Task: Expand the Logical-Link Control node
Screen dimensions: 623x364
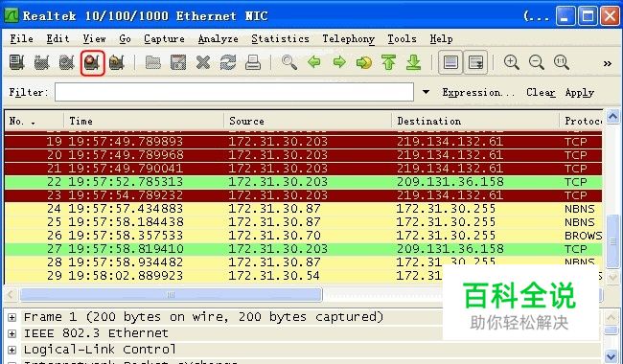Action: tap(12, 350)
